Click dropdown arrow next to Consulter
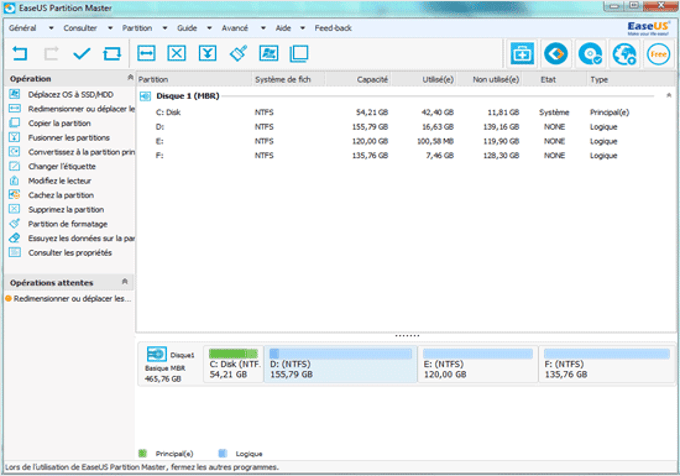The height and width of the screenshot is (476, 680). pos(110,28)
